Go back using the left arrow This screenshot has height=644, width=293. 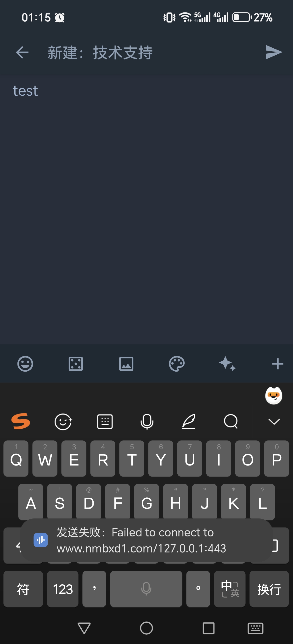click(x=22, y=52)
